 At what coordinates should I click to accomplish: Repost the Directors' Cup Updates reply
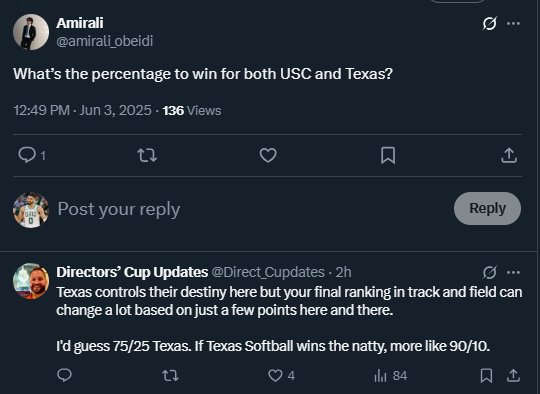pos(170,375)
